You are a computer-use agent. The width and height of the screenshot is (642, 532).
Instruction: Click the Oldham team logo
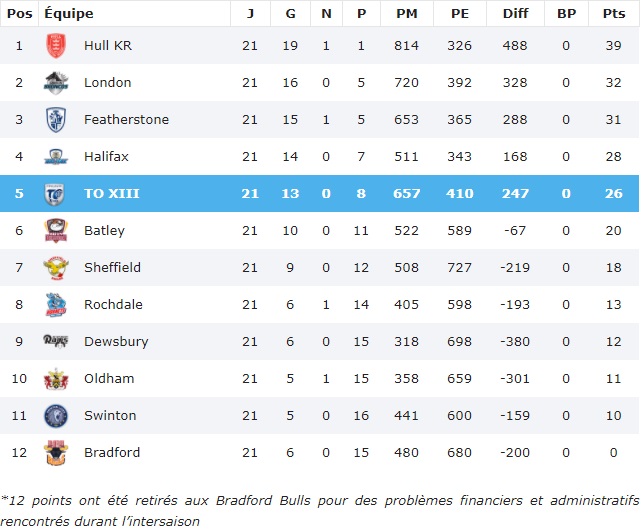(x=56, y=379)
